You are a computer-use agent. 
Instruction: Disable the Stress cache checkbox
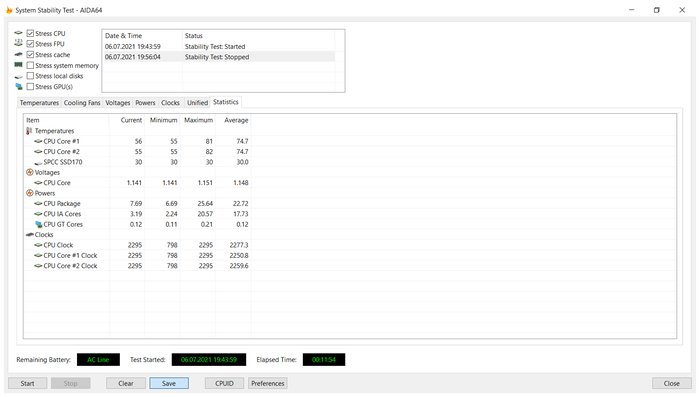coord(30,54)
